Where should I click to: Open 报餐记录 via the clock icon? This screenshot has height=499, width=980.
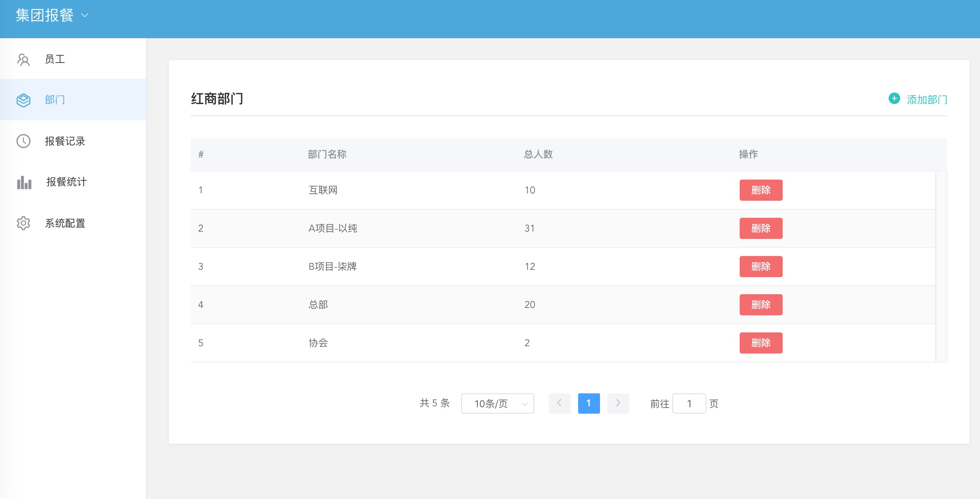point(23,141)
